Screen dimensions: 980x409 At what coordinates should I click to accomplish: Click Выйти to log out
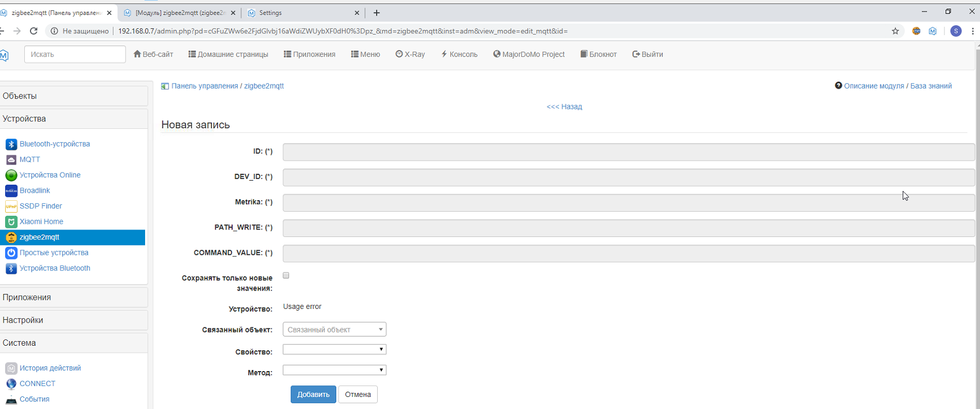click(x=647, y=54)
